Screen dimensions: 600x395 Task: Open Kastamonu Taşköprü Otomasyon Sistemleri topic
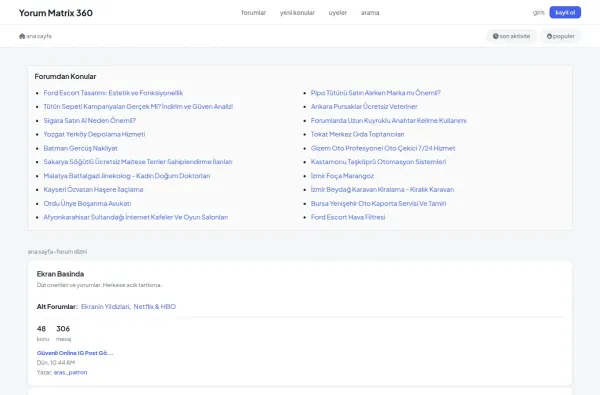pos(378,162)
